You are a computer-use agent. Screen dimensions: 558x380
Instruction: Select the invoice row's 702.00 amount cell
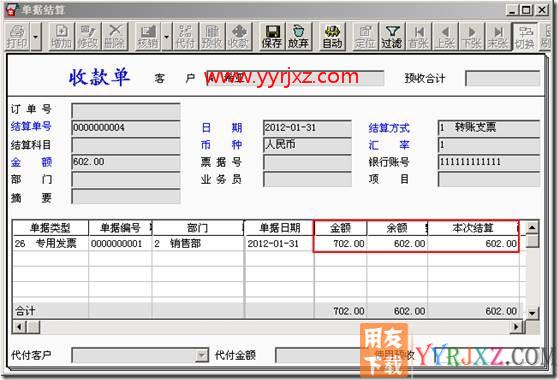point(340,243)
